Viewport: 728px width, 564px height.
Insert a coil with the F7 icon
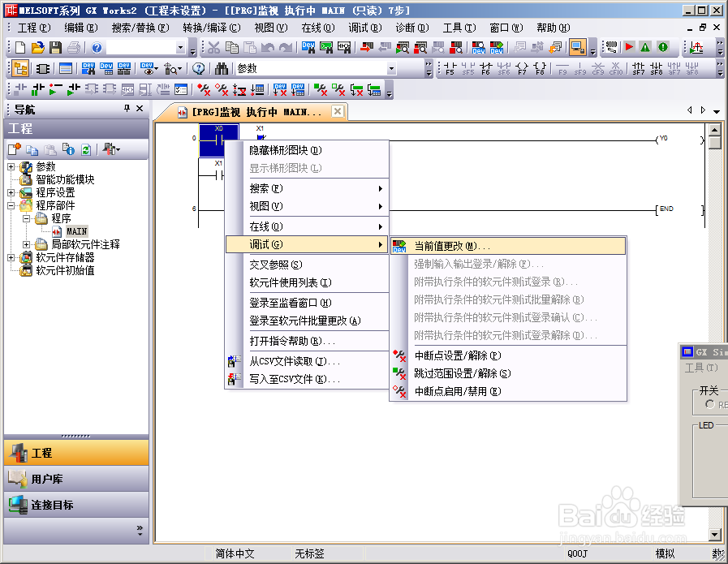pos(523,69)
